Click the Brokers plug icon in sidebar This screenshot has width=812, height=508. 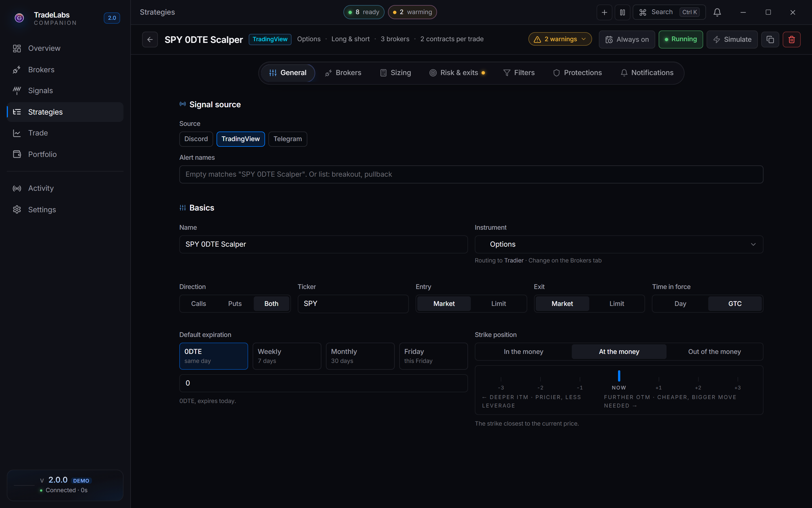click(x=17, y=69)
